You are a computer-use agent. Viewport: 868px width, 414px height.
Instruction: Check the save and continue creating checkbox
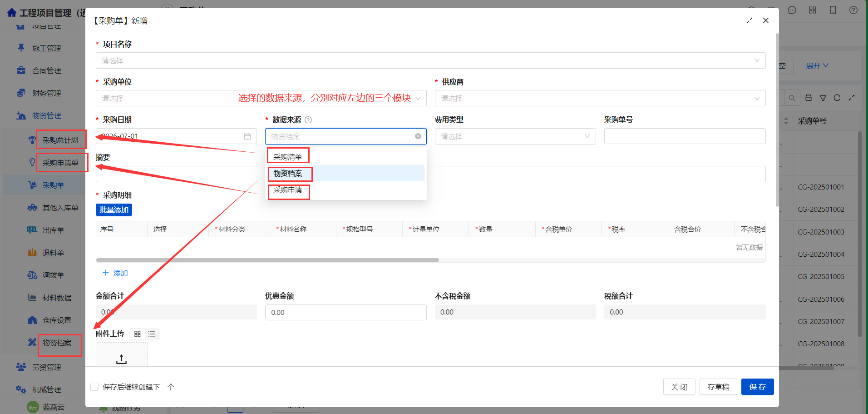(x=94, y=387)
